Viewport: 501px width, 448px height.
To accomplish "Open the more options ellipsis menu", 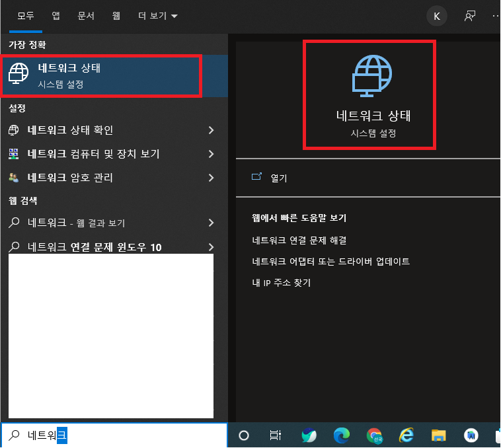I will 496,16.
